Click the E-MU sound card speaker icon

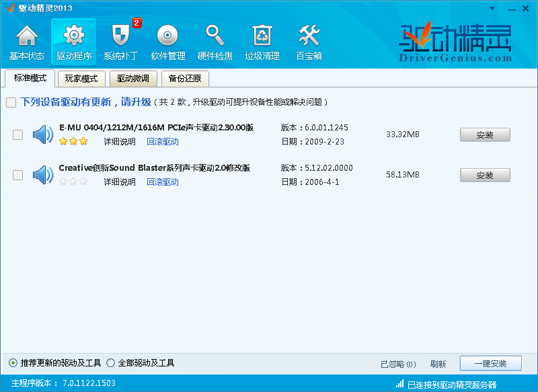pos(43,134)
